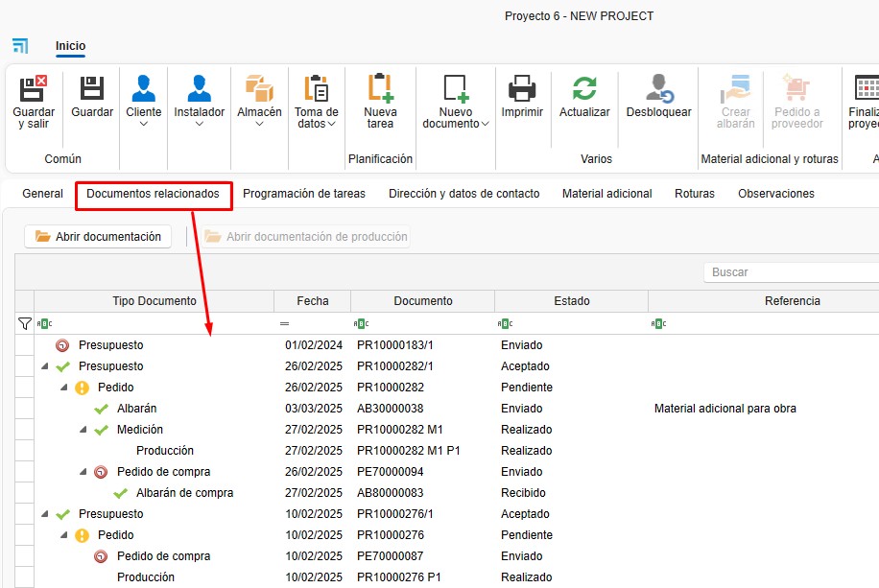Click the application logo icon beside Inicio
Image resolution: width=879 pixels, height=588 pixels.
tap(20, 45)
